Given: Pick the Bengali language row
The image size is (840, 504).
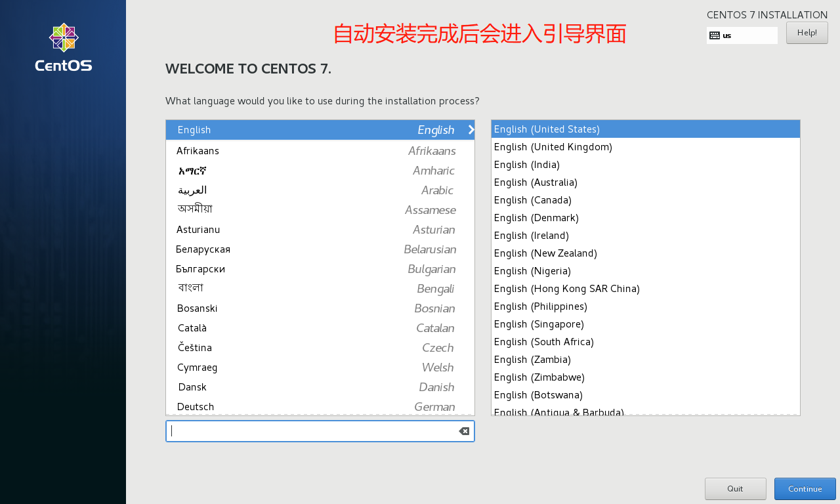Looking at the screenshot, I should pos(320,289).
